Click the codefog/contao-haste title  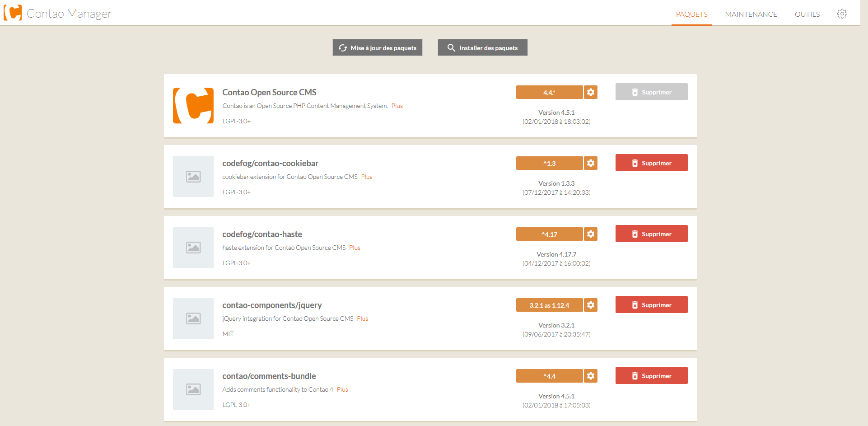click(x=262, y=234)
